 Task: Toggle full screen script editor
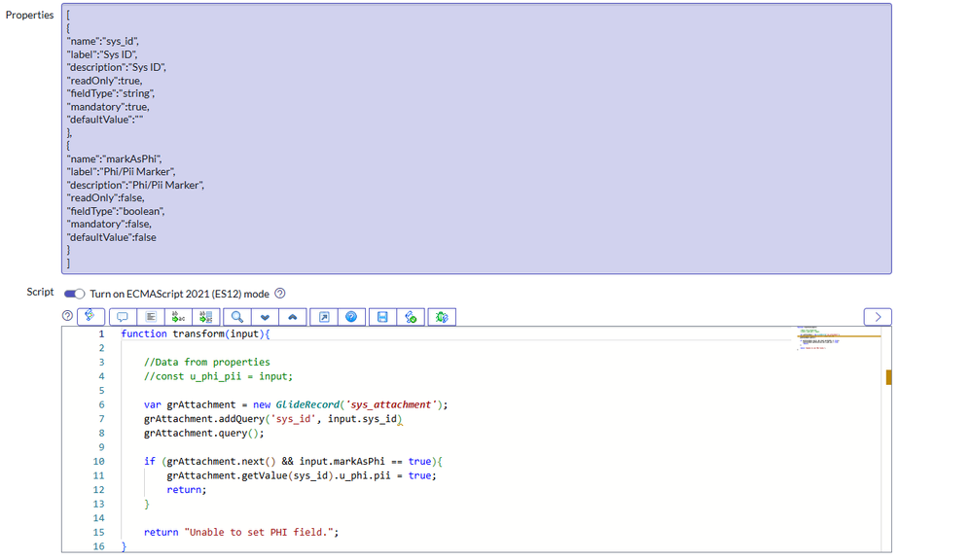324,317
